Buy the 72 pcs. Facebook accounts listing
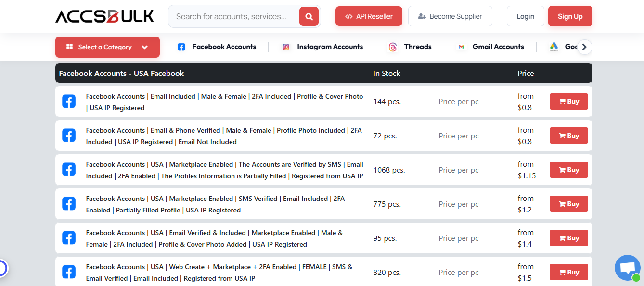Viewport: 644px width, 286px height. [x=569, y=136]
